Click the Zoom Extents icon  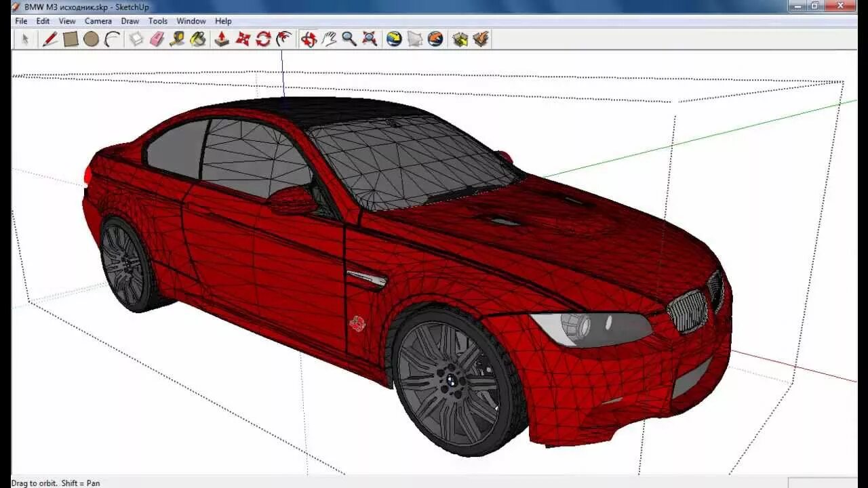coord(370,39)
